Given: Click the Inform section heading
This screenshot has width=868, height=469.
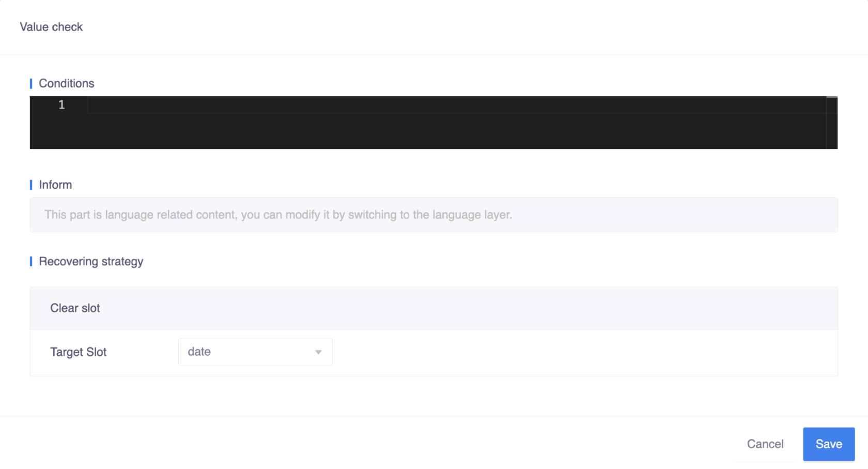Looking at the screenshot, I should (x=55, y=185).
